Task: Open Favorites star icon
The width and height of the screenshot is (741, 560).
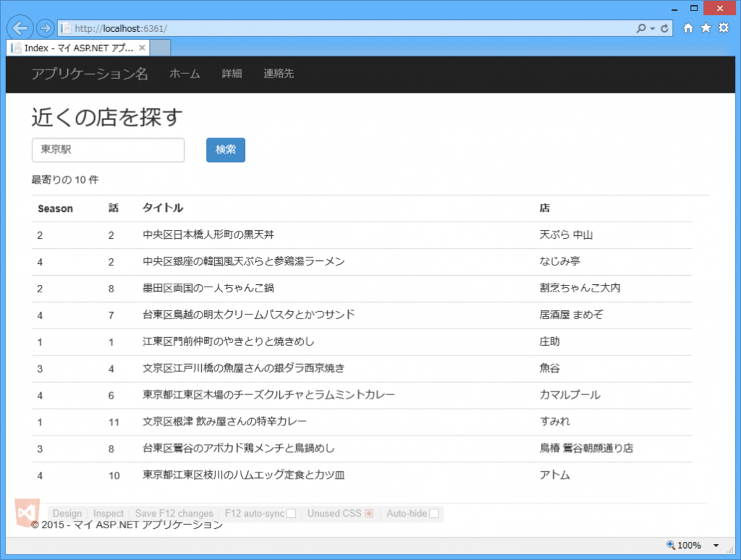Action: click(706, 28)
